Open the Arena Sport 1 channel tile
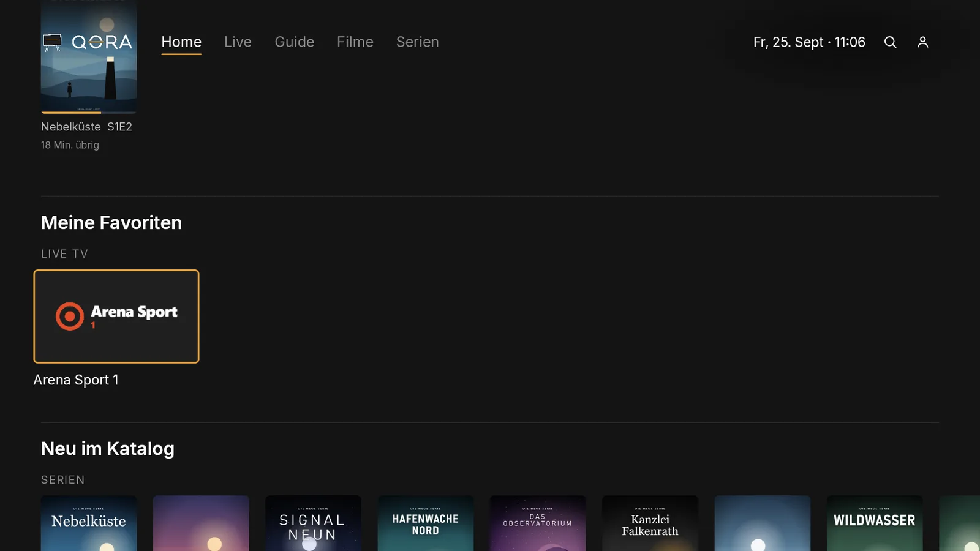Image resolution: width=980 pixels, height=551 pixels. click(116, 317)
